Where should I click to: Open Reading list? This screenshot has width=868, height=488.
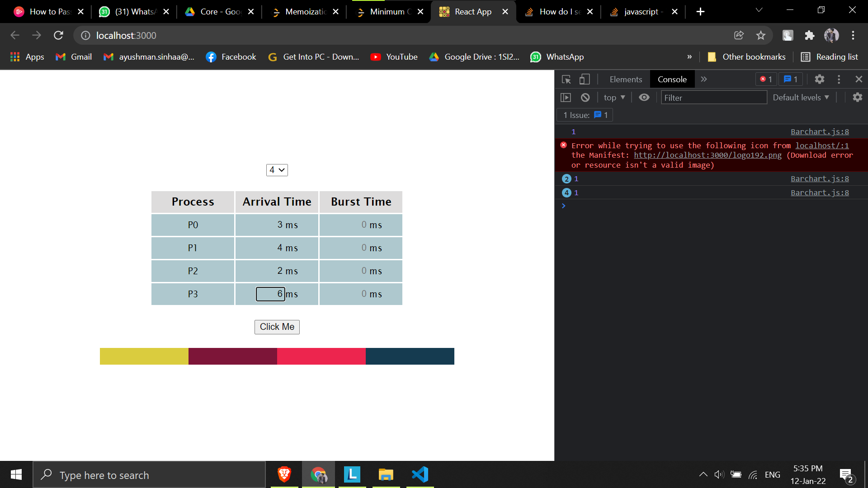pos(829,57)
